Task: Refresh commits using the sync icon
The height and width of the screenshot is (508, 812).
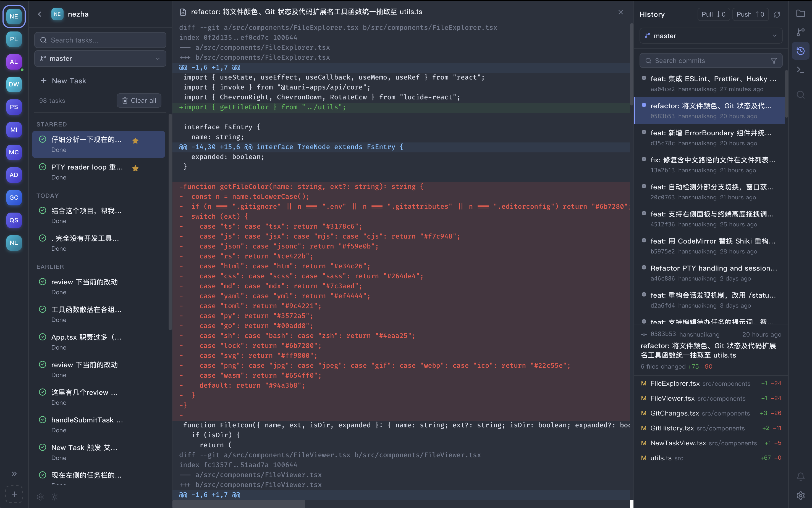Action: click(777, 14)
